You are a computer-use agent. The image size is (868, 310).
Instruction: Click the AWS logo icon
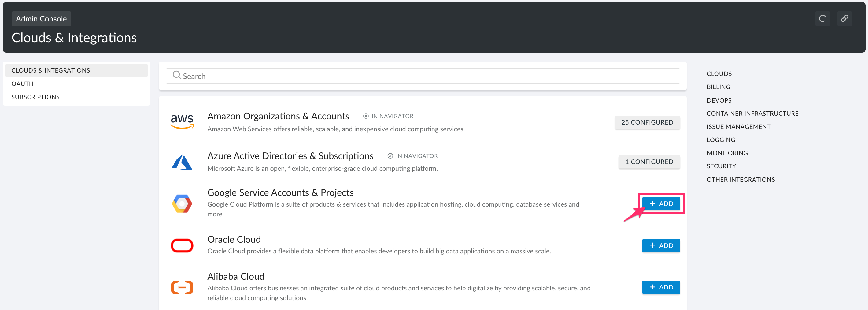[x=182, y=121]
